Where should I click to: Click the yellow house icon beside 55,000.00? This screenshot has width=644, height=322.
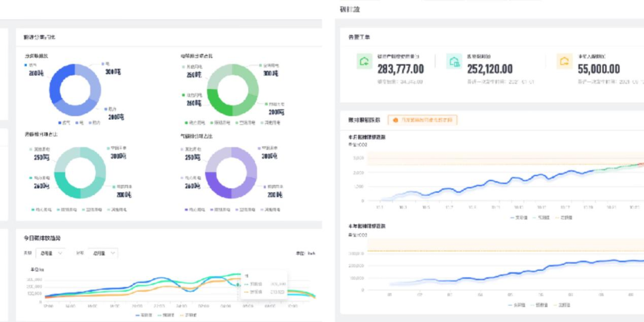click(563, 61)
